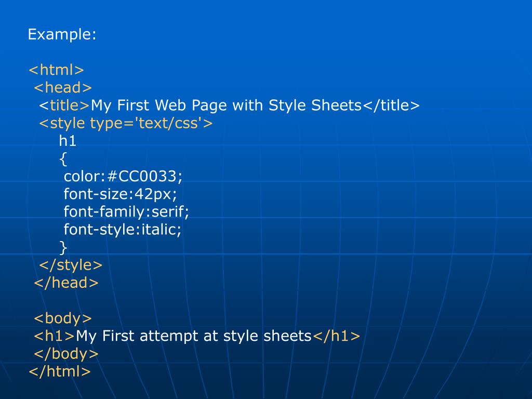Click the opening <html> tag line
532x399 pixels.
pos(56,70)
